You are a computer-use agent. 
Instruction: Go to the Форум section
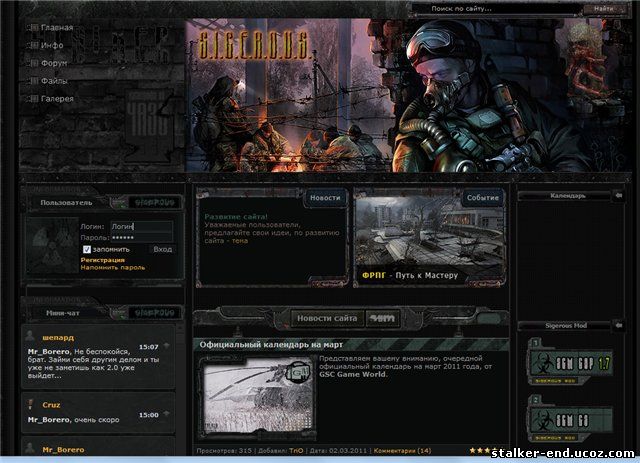[54, 63]
